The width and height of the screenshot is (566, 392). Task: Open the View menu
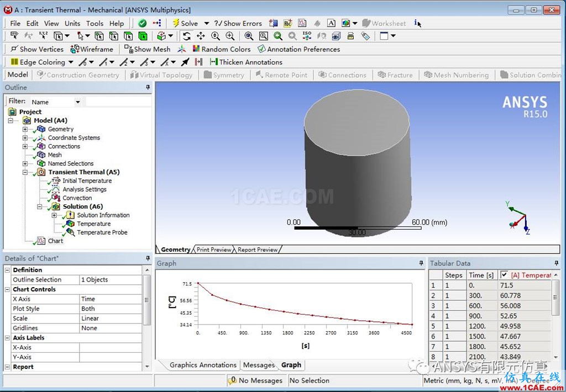(51, 23)
